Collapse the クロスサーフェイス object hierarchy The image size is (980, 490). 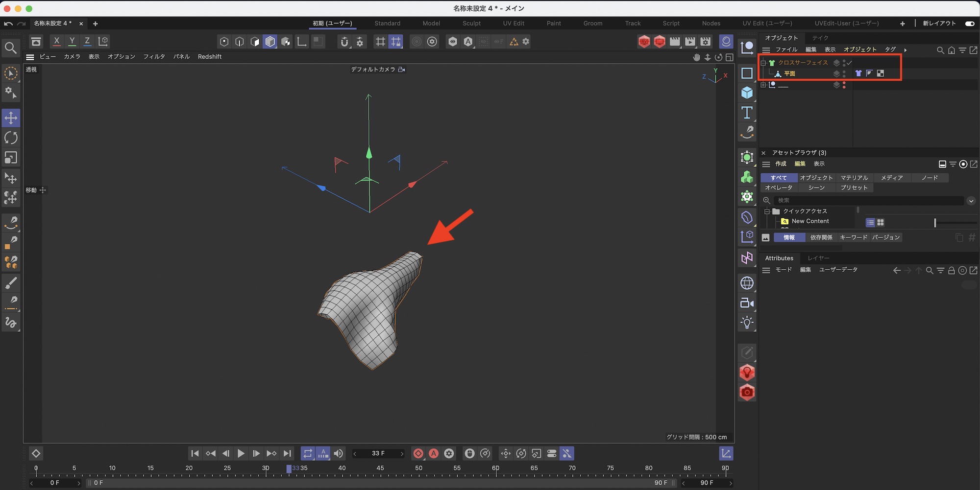point(763,63)
